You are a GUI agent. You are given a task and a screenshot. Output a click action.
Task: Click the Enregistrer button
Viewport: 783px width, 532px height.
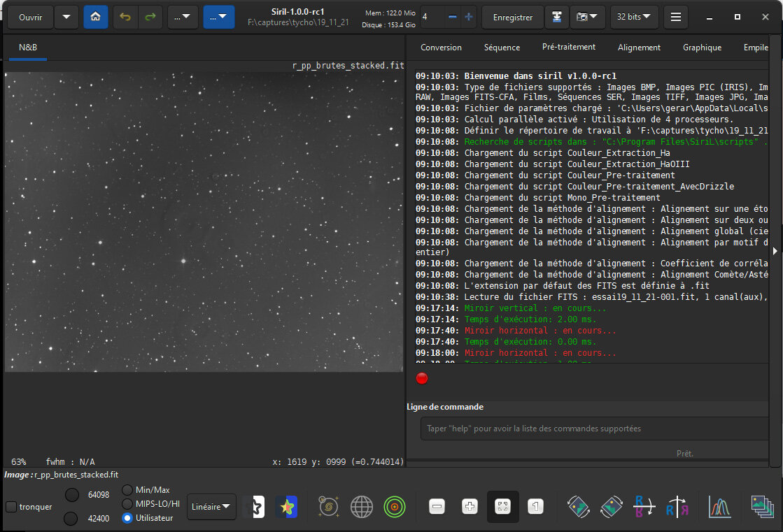click(512, 17)
